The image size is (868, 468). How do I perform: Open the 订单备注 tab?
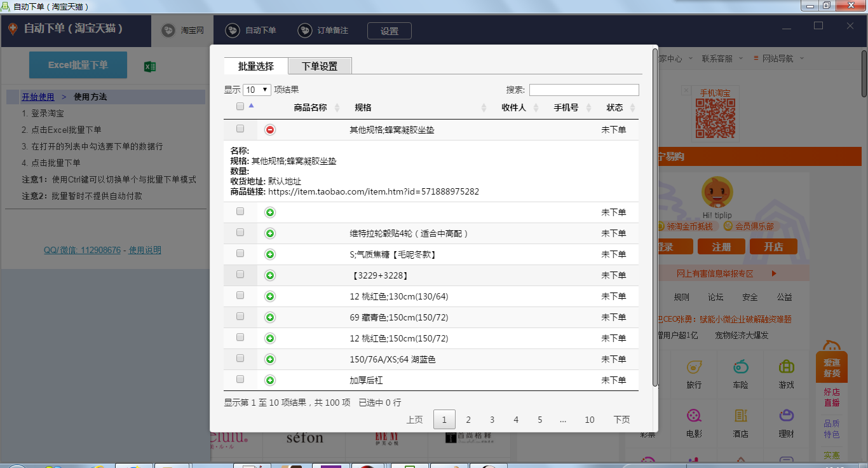coord(323,31)
